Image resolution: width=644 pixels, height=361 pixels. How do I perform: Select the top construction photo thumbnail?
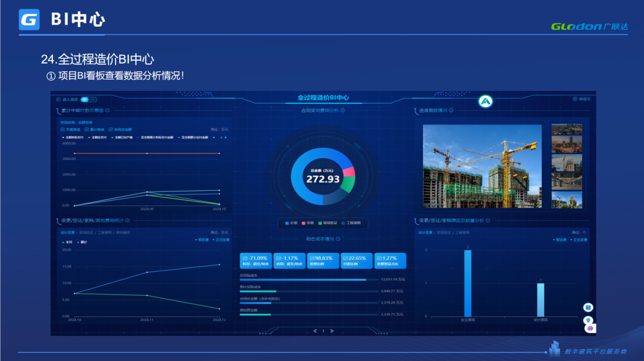pyautogui.click(x=566, y=130)
